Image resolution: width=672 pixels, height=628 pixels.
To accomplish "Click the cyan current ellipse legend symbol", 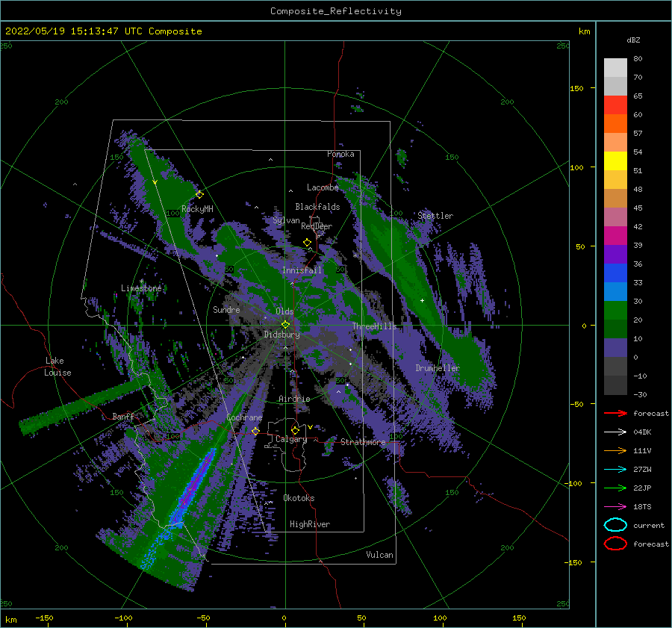I will coord(615,525).
